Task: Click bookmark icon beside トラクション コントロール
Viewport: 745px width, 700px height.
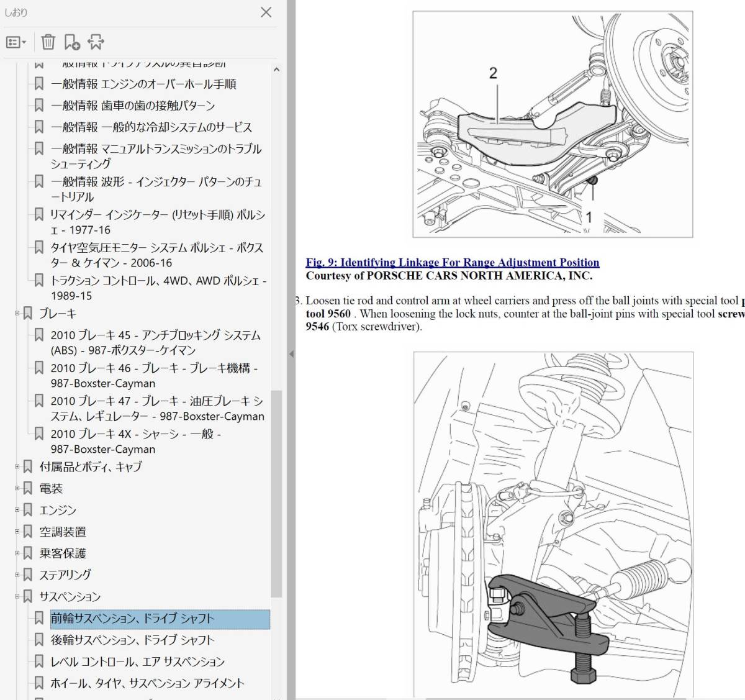Action: [38, 281]
